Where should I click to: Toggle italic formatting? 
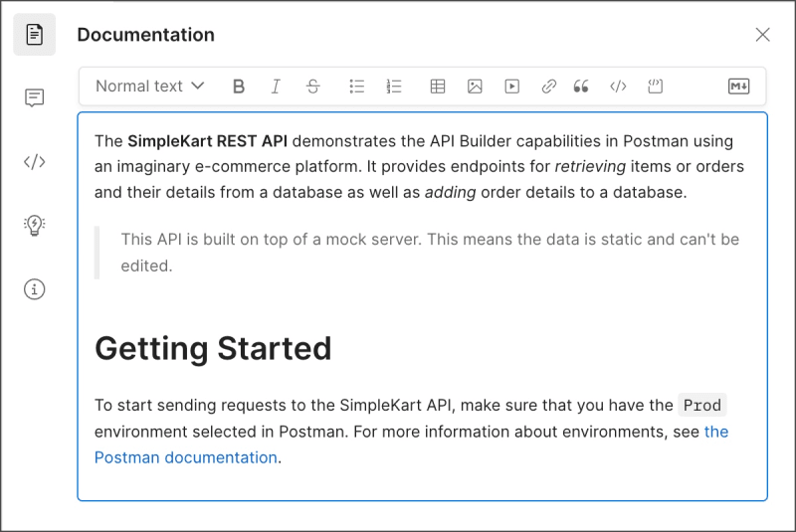coord(276,87)
